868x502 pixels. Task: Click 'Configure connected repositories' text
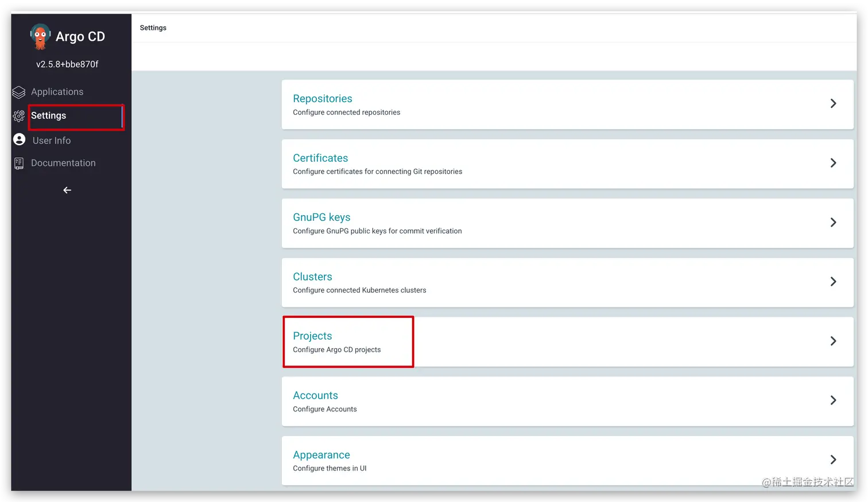346,112
